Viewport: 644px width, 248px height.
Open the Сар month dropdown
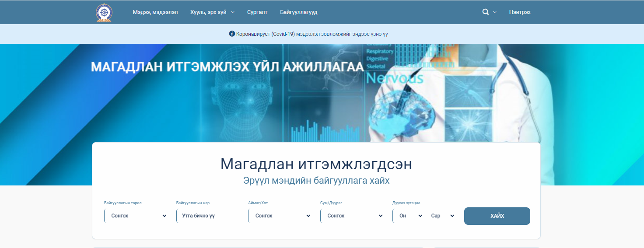tap(442, 216)
